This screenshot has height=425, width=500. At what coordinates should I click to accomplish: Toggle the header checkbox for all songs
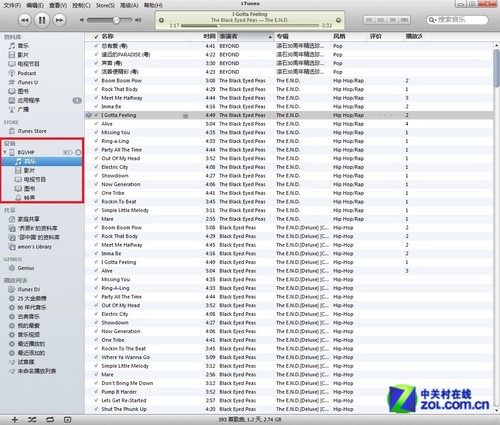(96, 36)
